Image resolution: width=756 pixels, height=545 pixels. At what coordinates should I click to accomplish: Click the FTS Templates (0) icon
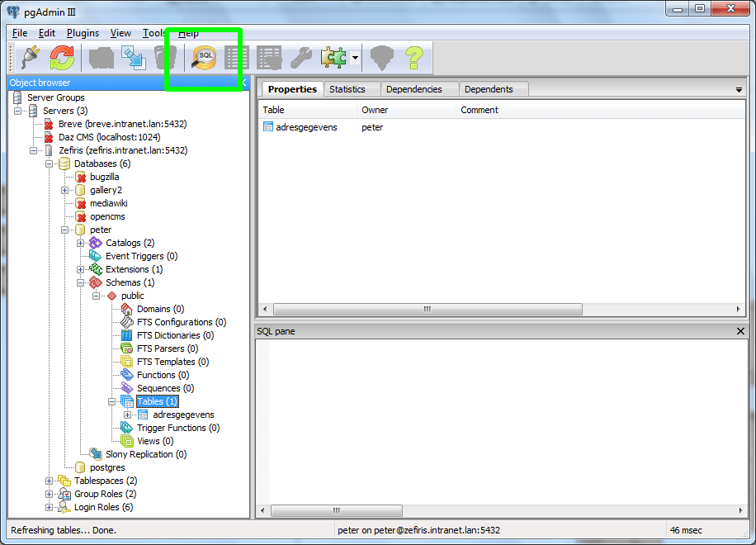click(x=127, y=362)
